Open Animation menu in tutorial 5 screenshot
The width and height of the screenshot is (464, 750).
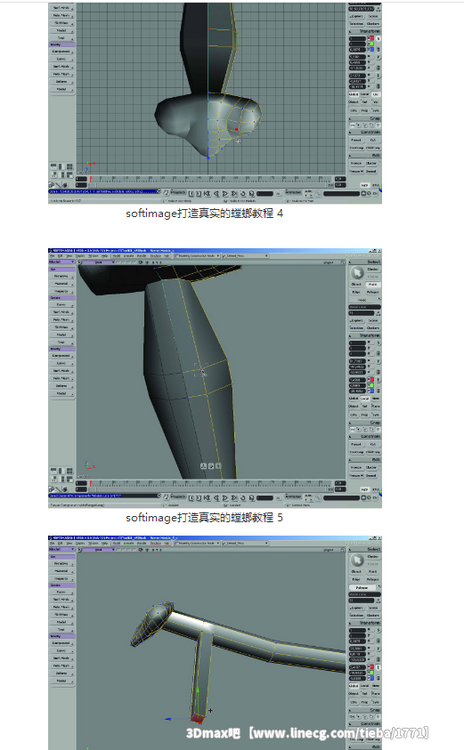pos(293,496)
